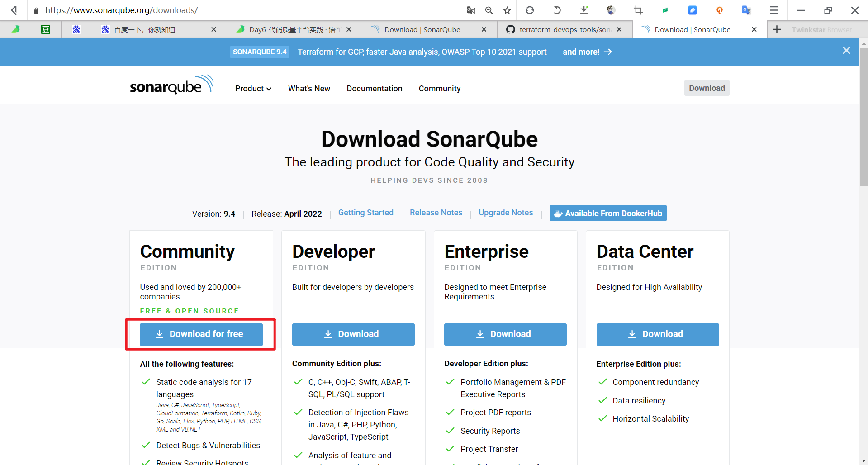Click the undo closed tab arrow icon

coord(557,10)
